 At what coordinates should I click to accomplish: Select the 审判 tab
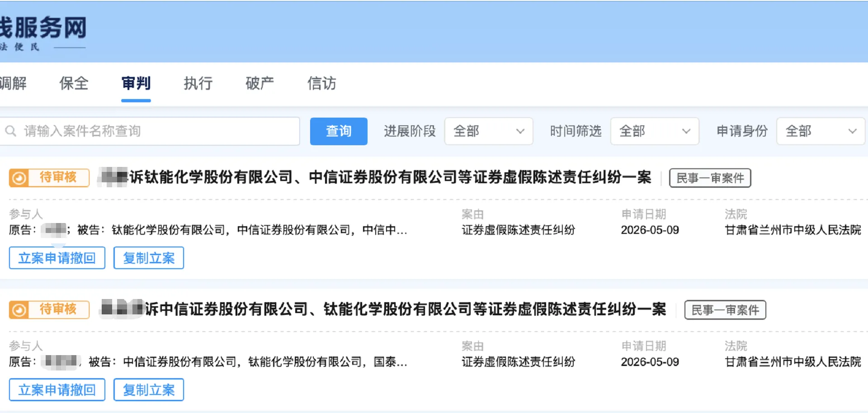click(136, 83)
